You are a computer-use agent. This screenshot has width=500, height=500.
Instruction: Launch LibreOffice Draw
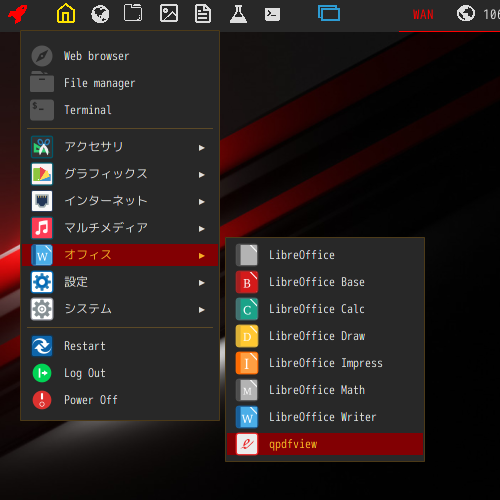click(325, 336)
